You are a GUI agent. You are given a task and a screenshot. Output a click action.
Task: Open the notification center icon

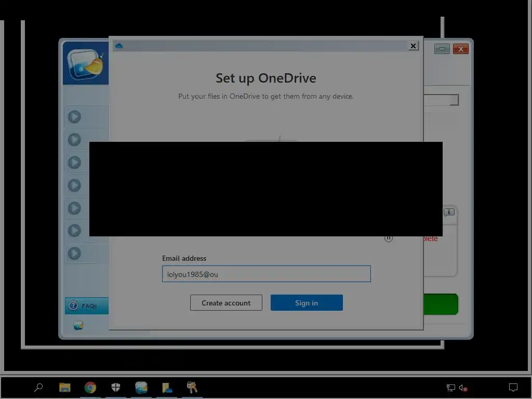click(513, 387)
